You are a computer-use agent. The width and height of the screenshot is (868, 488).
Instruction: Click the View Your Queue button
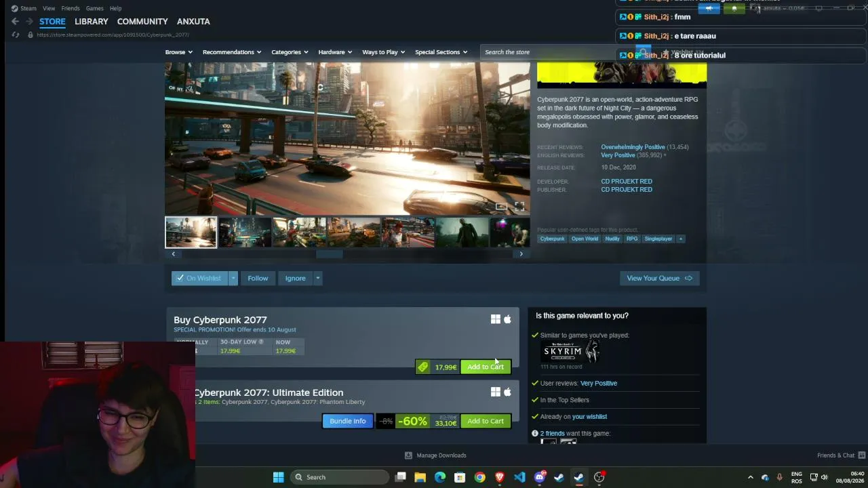[659, 278]
